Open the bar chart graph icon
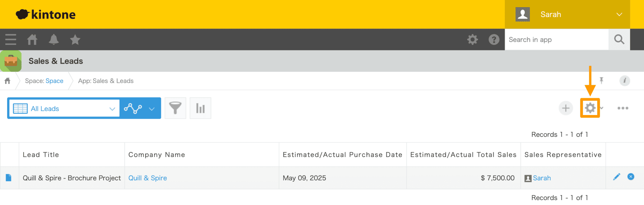Viewport: 644px width, 205px height. point(200,108)
